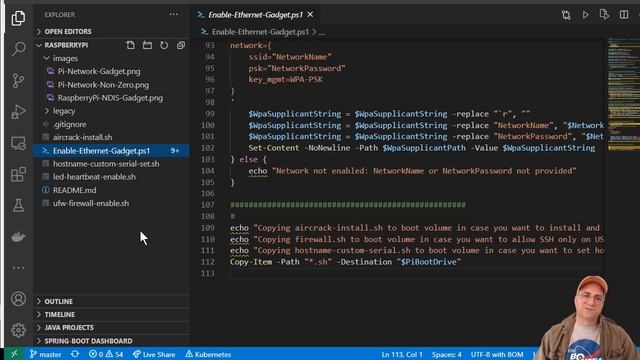This screenshot has width=640, height=360.
Task: Open aircrack-install.sh file
Action: pyautogui.click(x=82, y=137)
